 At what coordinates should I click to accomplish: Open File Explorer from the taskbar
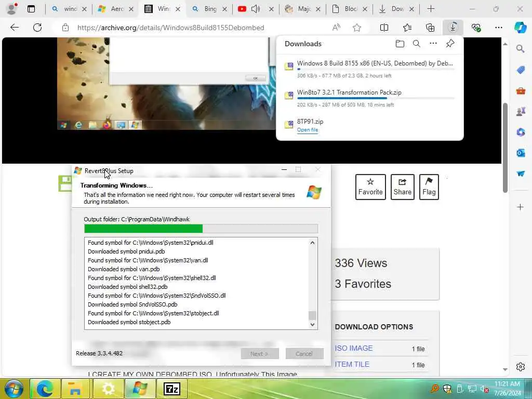(75, 389)
